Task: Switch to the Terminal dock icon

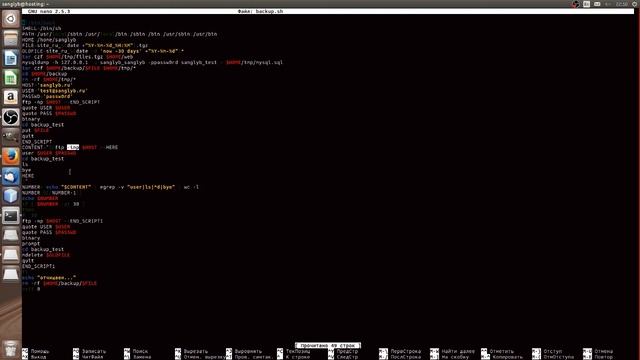Action: [11, 216]
